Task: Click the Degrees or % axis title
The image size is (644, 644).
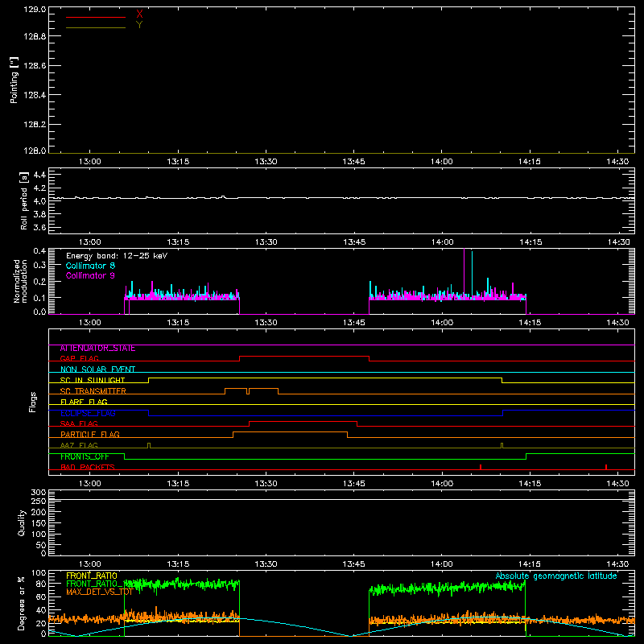Action: coord(22,603)
